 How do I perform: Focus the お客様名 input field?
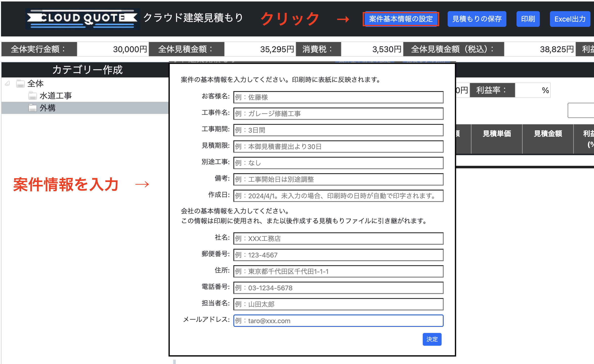pyautogui.click(x=338, y=97)
